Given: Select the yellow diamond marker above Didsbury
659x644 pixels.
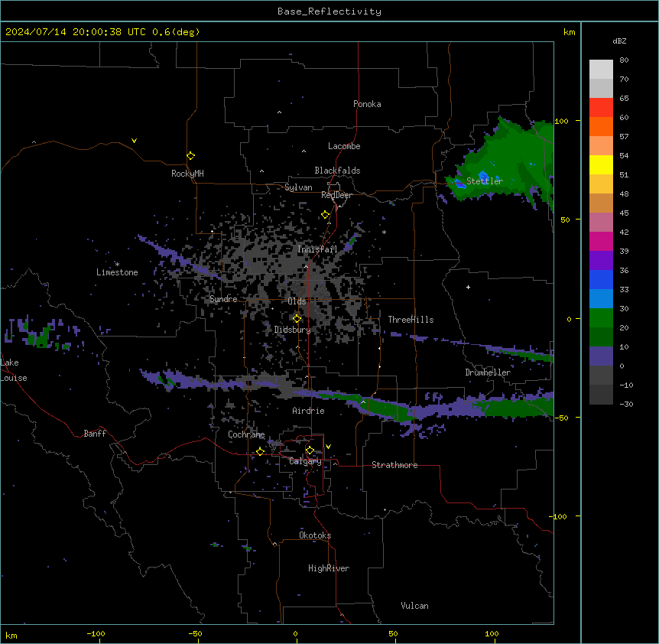Looking at the screenshot, I should click(x=297, y=319).
